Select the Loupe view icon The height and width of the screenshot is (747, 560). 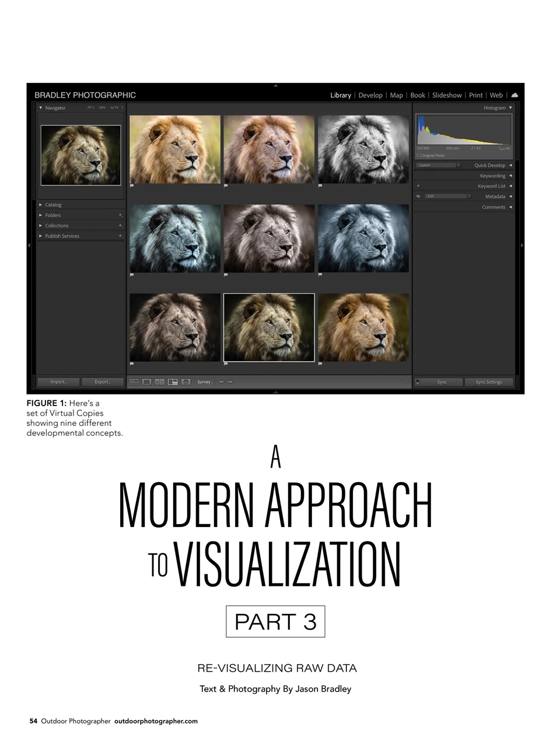(148, 382)
